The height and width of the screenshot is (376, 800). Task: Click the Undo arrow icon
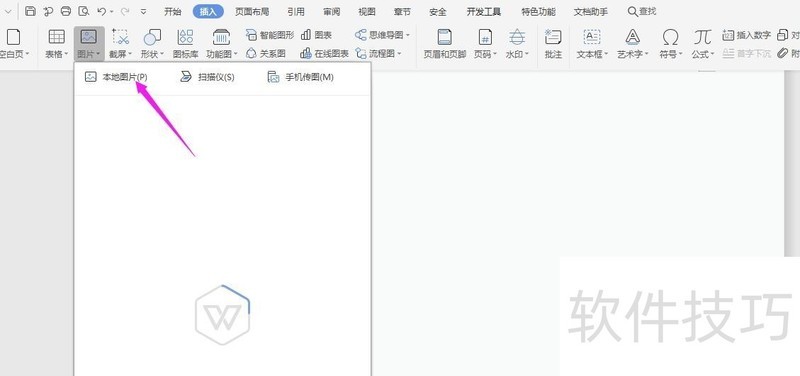tap(102, 11)
